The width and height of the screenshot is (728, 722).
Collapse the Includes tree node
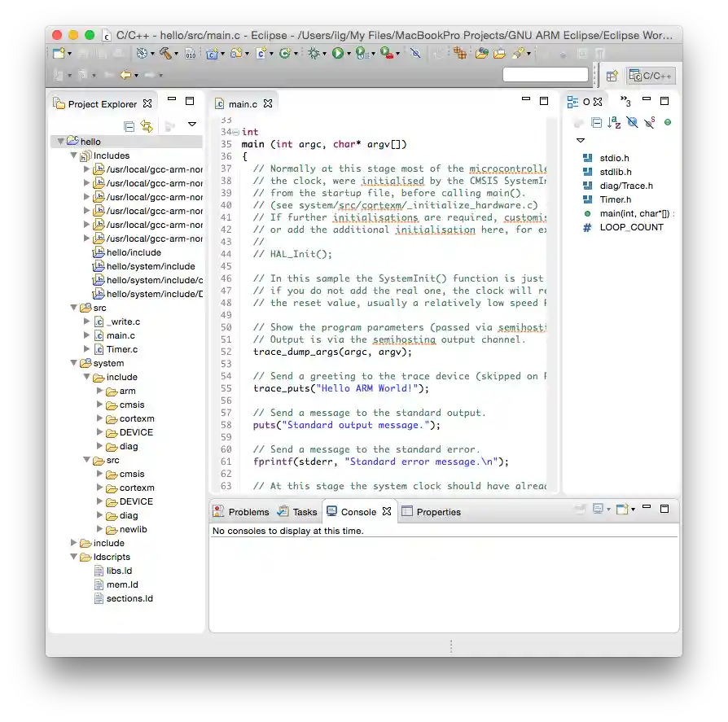coord(73,155)
